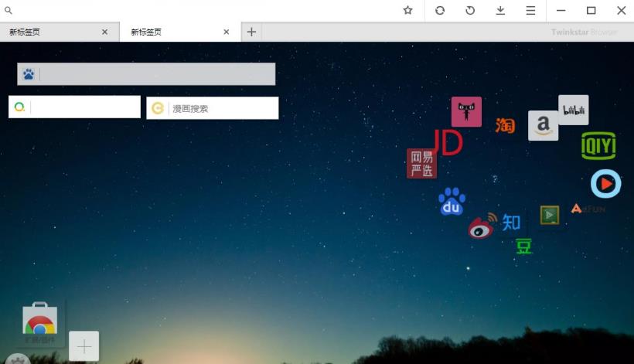Click the Baidu paw icon in search box

coord(29,74)
